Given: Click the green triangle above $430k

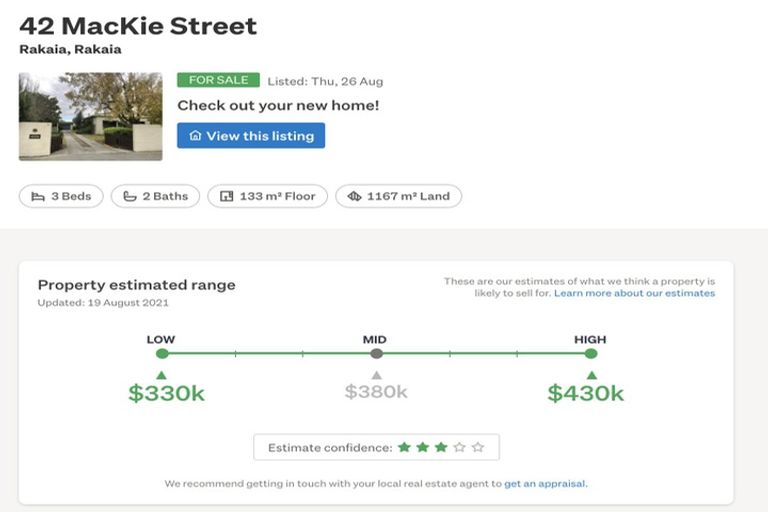Looking at the screenshot, I should coord(591,375).
